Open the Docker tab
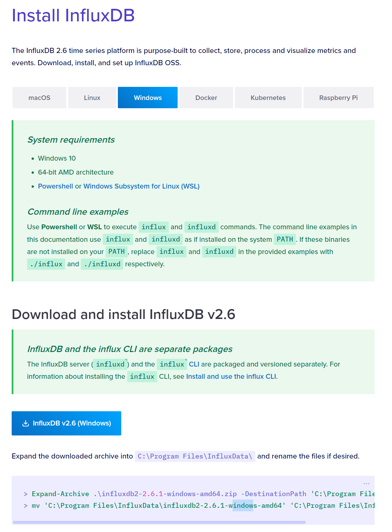Screen dimensions: 392x532 point(206,98)
